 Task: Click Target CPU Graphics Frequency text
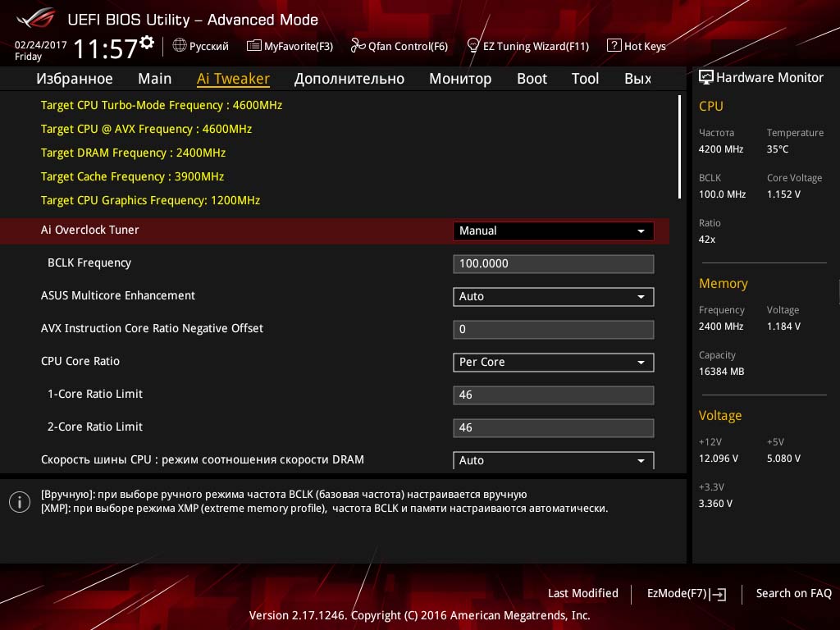tap(151, 200)
